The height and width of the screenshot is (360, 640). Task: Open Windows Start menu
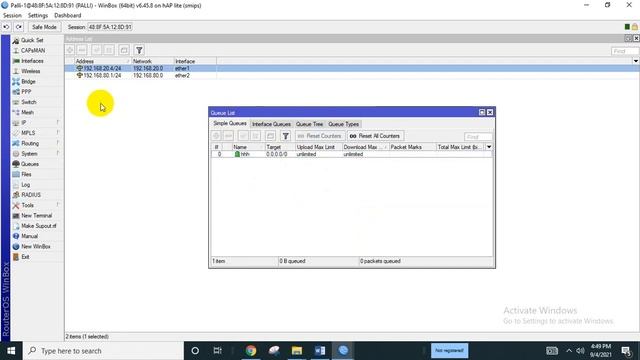[11, 351]
